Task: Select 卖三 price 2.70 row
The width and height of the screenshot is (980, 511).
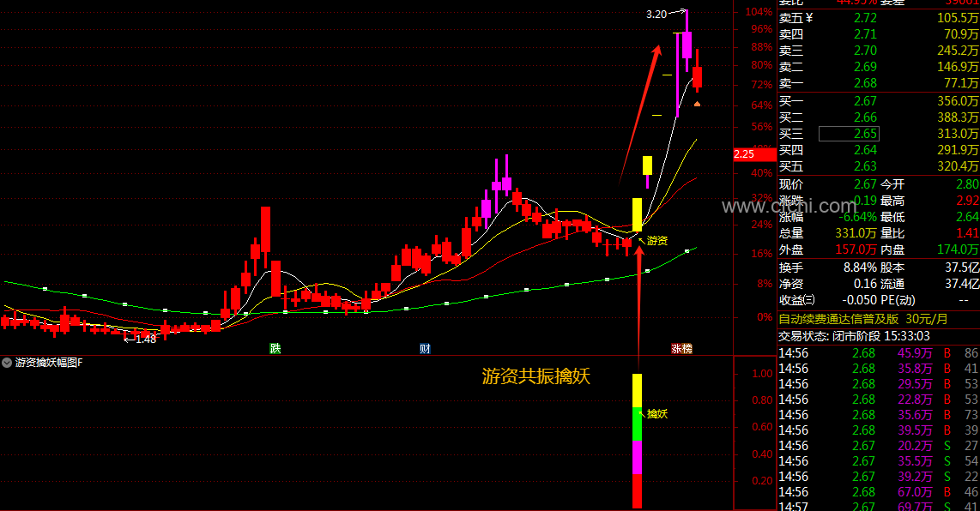Action: tap(878, 51)
